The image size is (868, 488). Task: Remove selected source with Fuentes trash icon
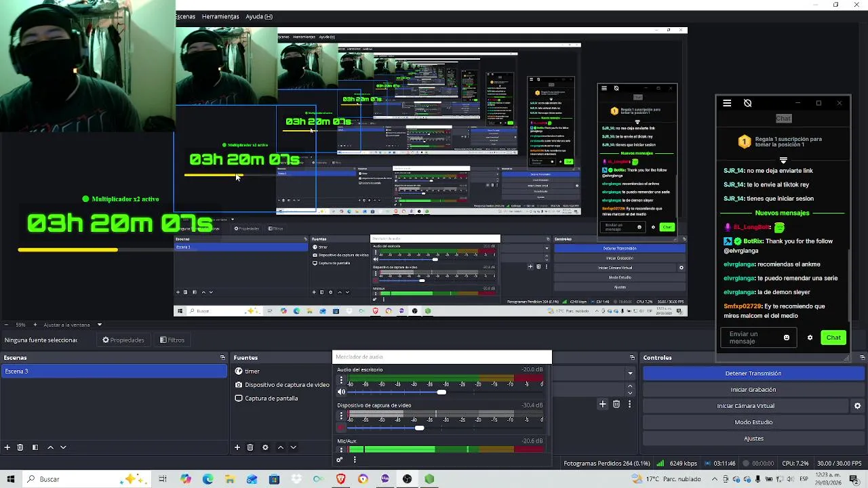250,447
